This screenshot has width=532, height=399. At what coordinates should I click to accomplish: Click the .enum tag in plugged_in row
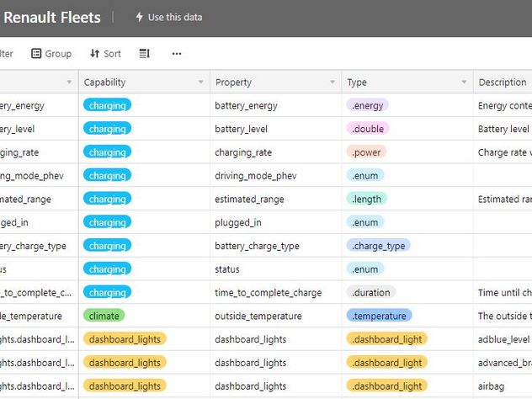tap(365, 222)
